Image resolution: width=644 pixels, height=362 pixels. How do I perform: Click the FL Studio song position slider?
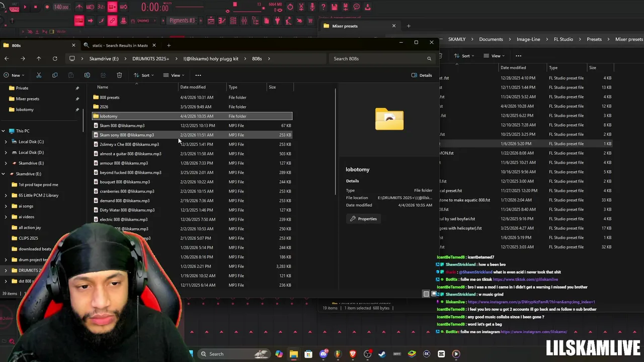(189, 7)
